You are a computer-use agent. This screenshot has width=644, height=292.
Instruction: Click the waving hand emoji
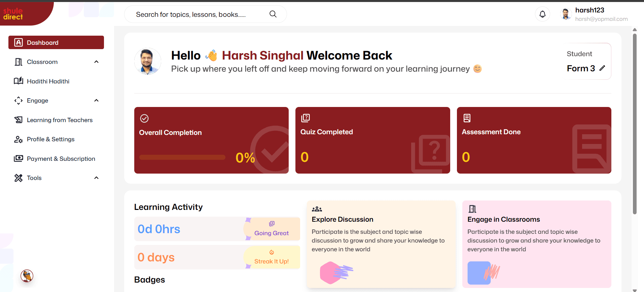point(211,56)
